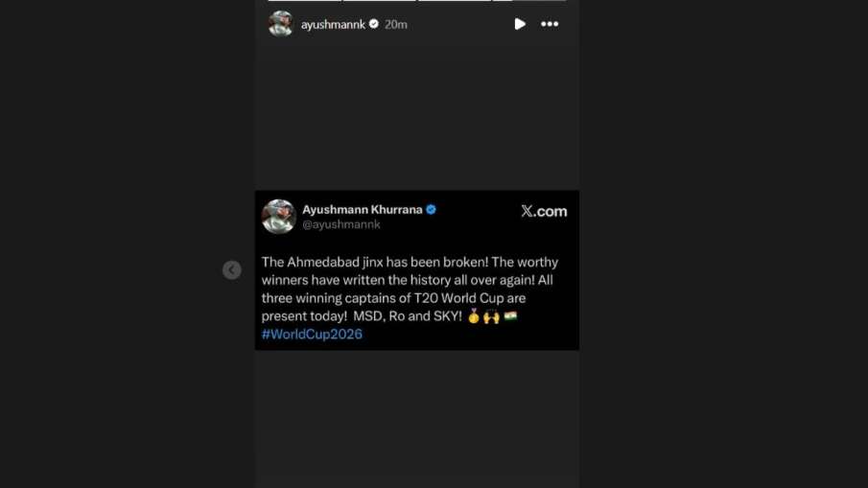Open the #WorldCup2026 hashtag
This screenshot has width=868, height=488.
click(312, 335)
